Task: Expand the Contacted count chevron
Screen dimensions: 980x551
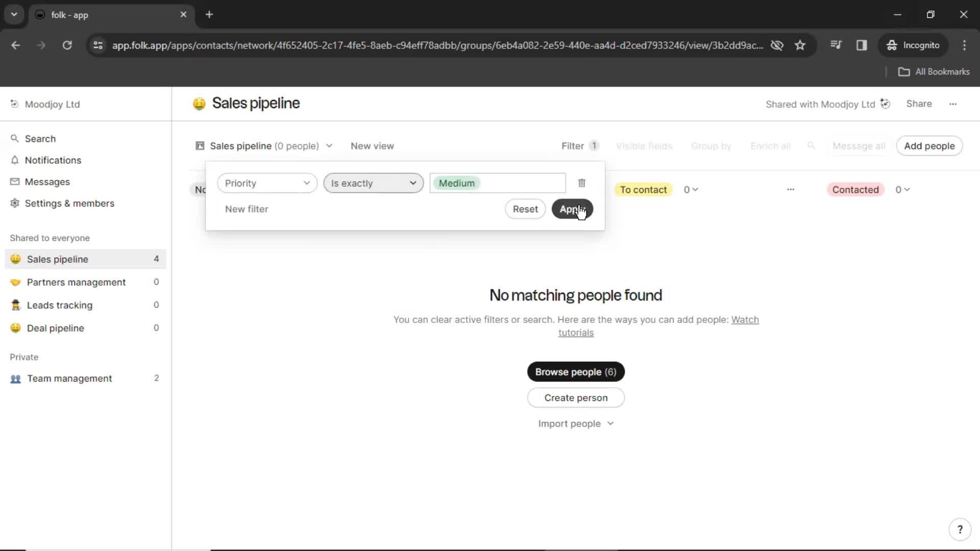Action: [x=907, y=190]
